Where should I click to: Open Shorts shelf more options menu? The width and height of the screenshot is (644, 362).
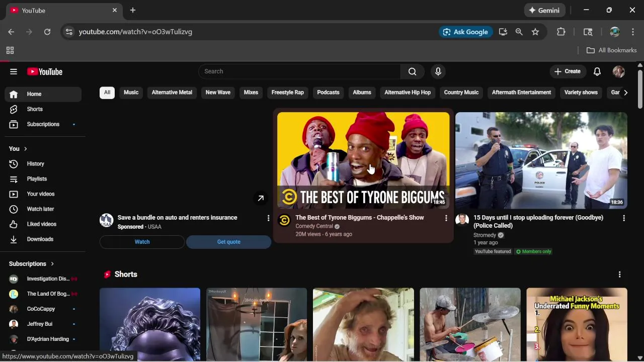coord(619,275)
